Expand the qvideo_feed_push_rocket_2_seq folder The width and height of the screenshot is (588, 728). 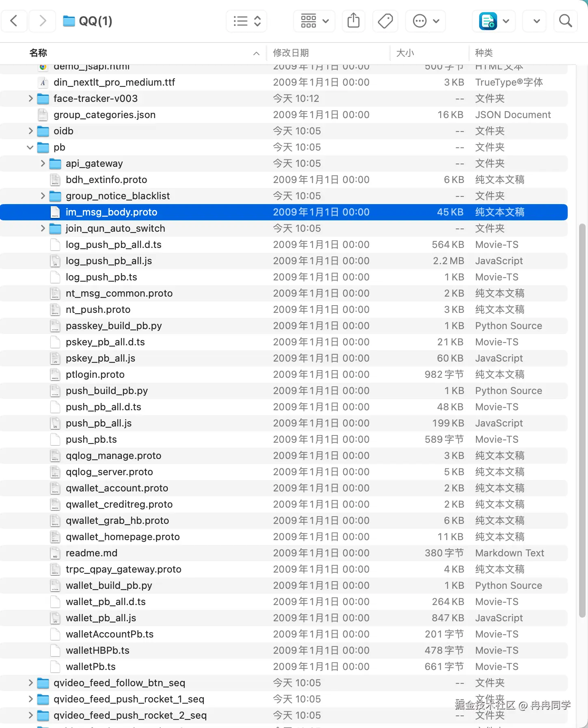pos(30,715)
